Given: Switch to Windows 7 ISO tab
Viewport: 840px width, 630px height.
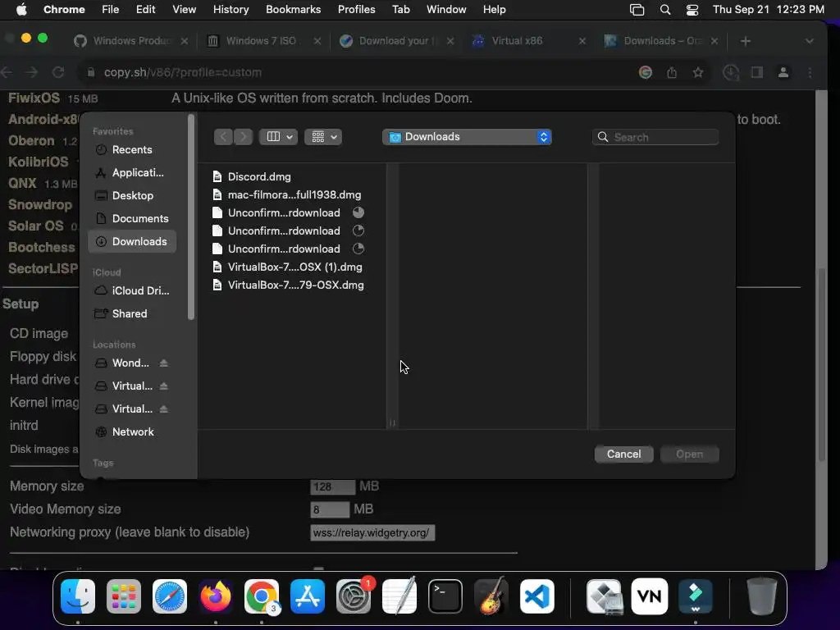Looking at the screenshot, I should (262, 41).
